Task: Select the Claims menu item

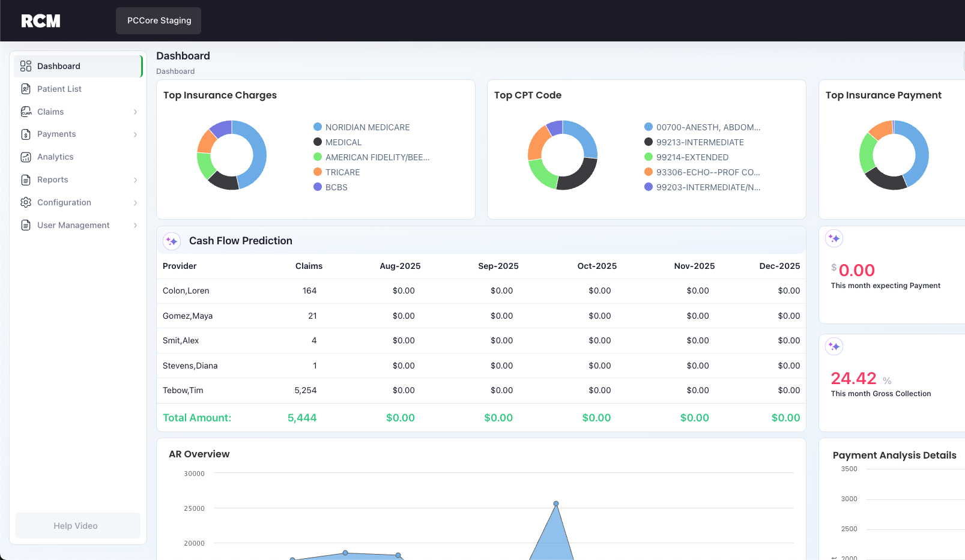Action: click(78, 112)
